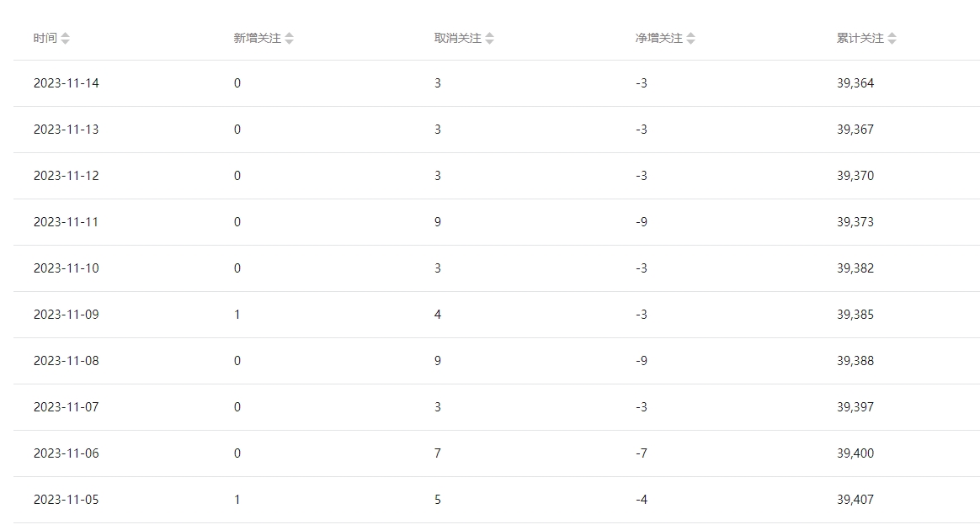The image size is (980, 530).
Task: Click the 取消关注 column header text
Action: click(x=457, y=38)
